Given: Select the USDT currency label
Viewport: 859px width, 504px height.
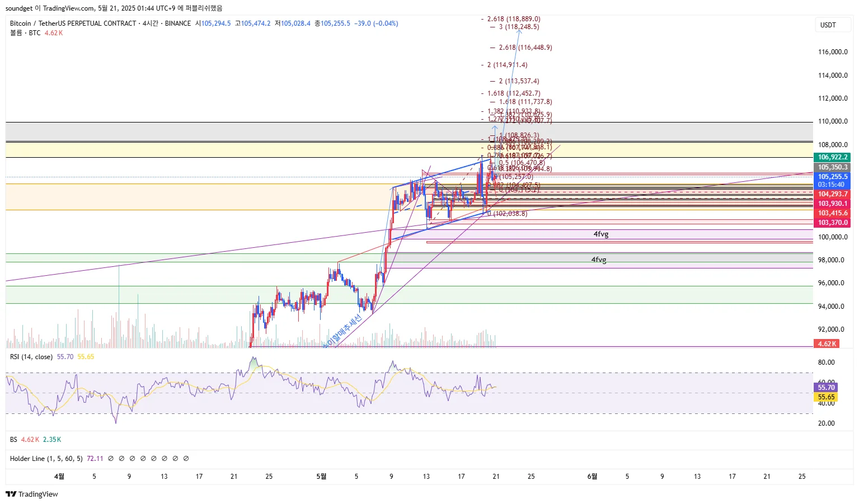Looking at the screenshot, I should [x=828, y=25].
